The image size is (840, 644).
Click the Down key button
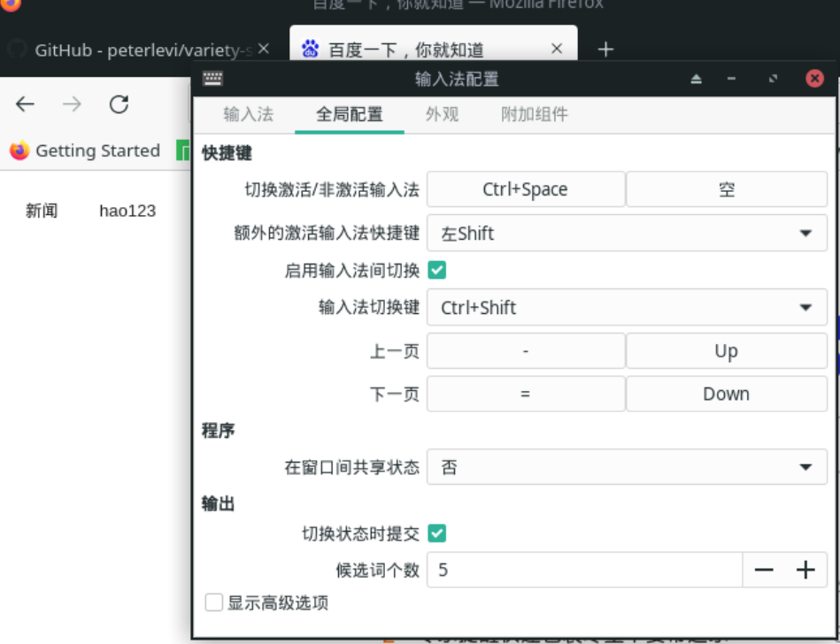pyautogui.click(x=727, y=394)
